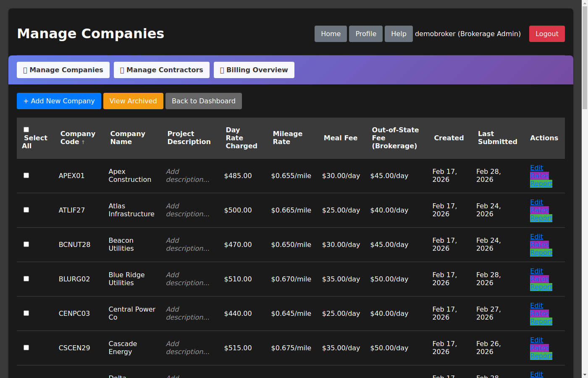Viewport: 588px width, 378px height.
Task: Edit the Atlas Infrastructure company
Action: [x=536, y=202]
